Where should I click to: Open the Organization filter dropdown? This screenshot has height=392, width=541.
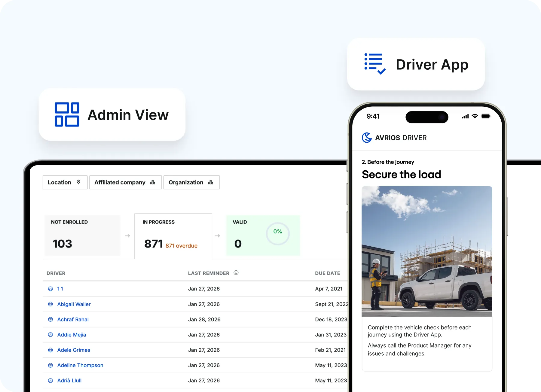[191, 182]
